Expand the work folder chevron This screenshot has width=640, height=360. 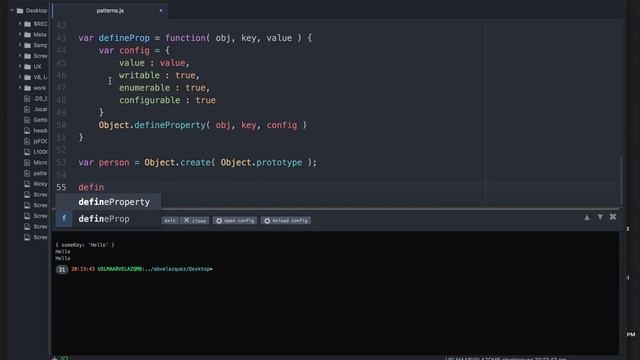click(20, 88)
